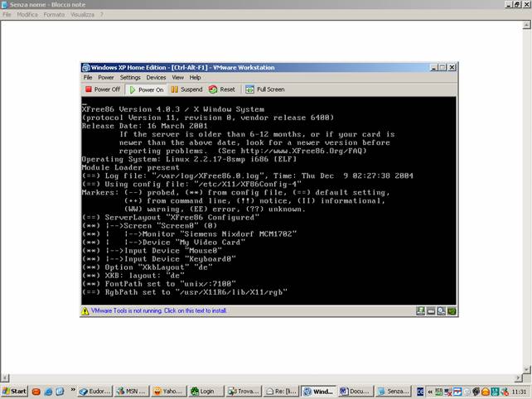
Task: Switch VMware to Full Screen
Action: (265, 89)
